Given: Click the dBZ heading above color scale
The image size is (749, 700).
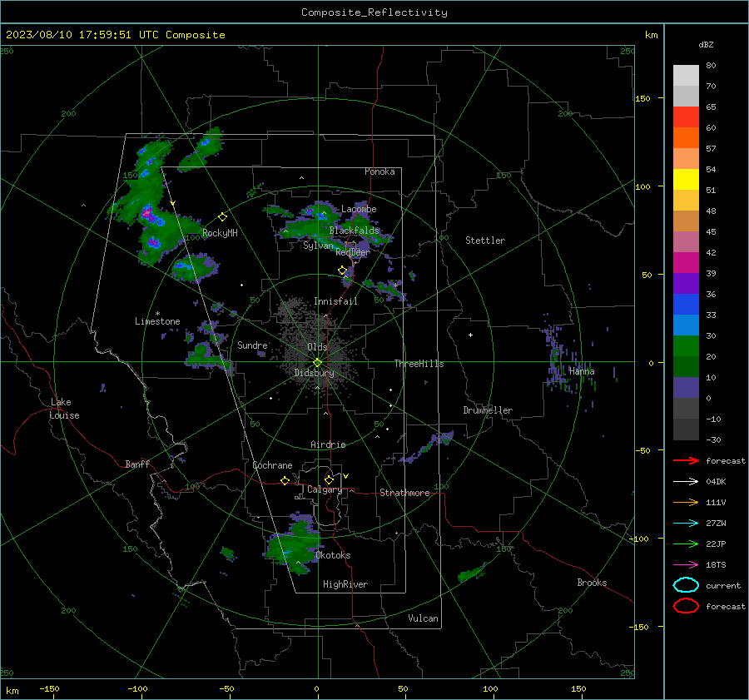Looking at the screenshot, I should 706,45.
